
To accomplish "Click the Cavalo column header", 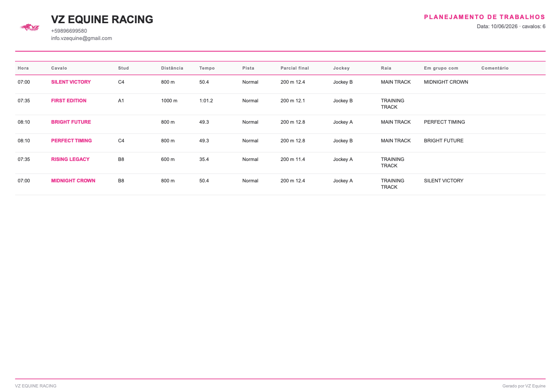I will tap(59, 68).
